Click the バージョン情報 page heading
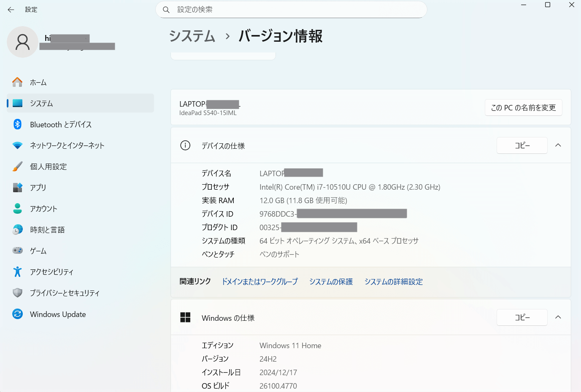This screenshot has height=392, width=581. [x=281, y=36]
